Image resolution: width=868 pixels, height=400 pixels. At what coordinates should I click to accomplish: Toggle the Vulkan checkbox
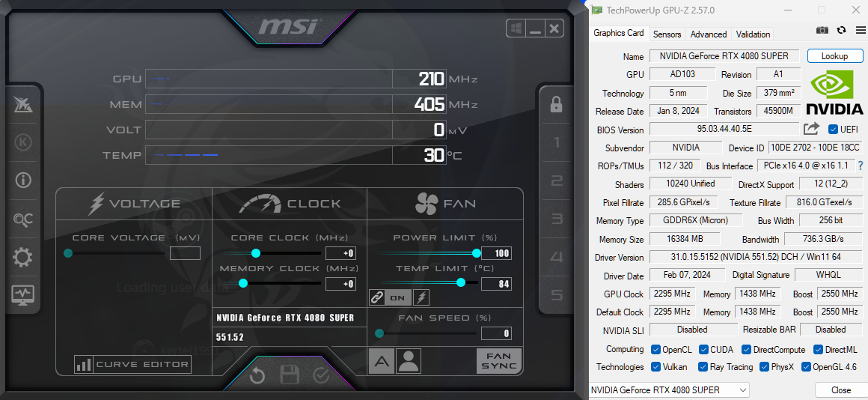[655, 367]
